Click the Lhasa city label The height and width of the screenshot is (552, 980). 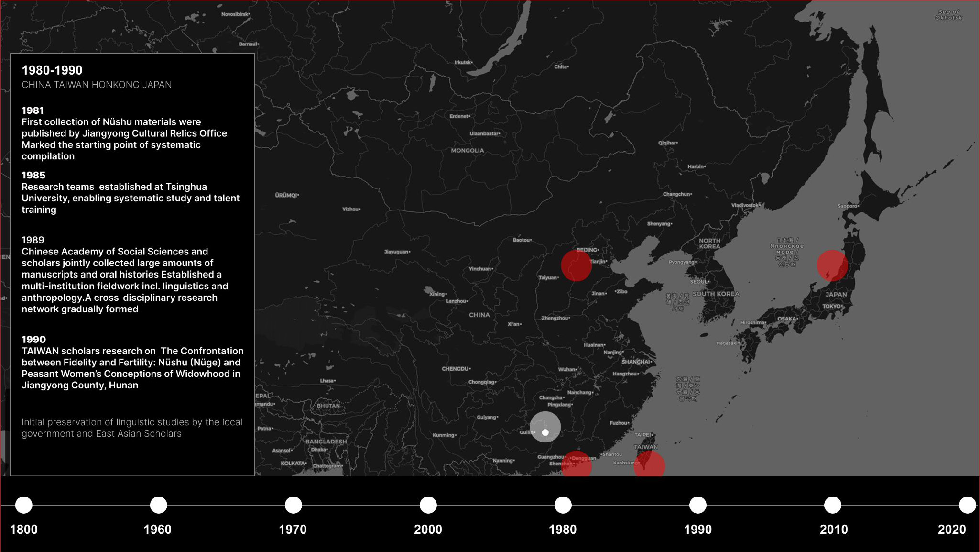click(x=328, y=381)
